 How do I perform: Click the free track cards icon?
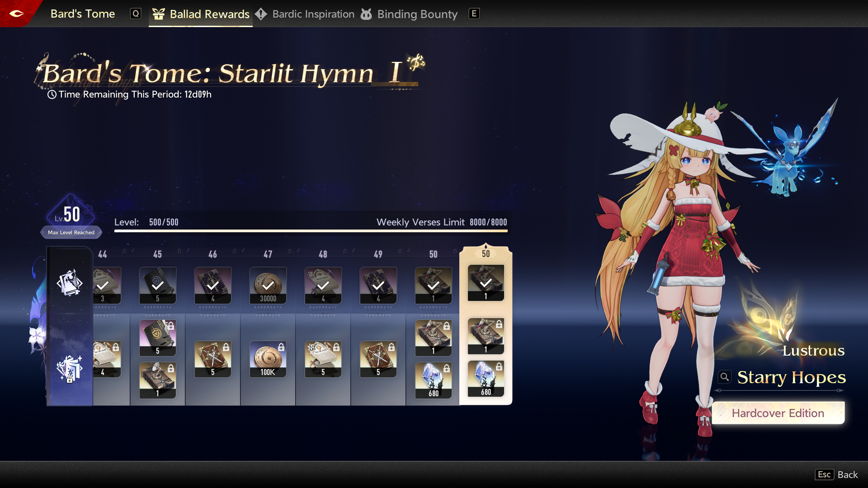(x=70, y=283)
